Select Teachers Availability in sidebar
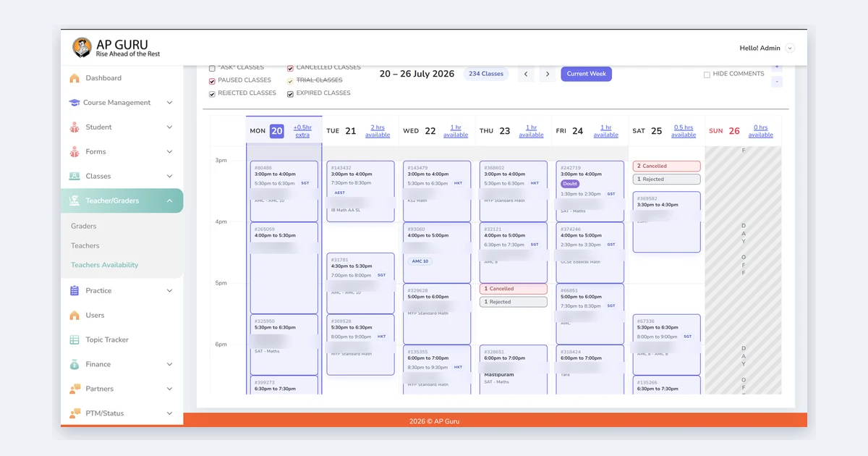Screen dimensions: 868x456 104,265
